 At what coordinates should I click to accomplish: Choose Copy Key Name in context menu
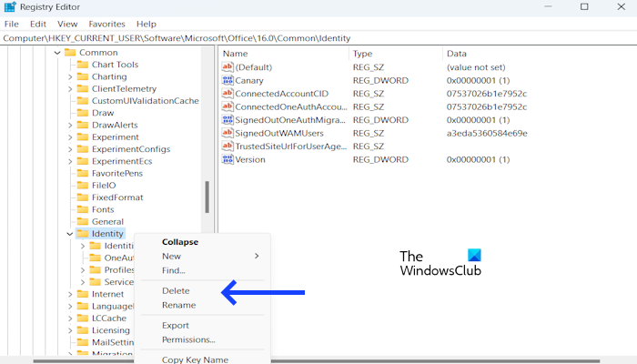click(195, 359)
